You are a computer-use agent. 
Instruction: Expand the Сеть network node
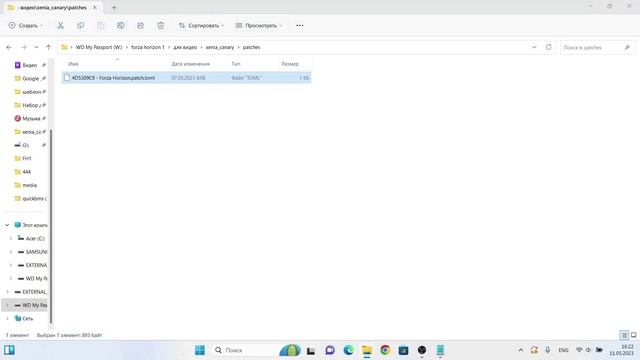click(x=7, y=318)
